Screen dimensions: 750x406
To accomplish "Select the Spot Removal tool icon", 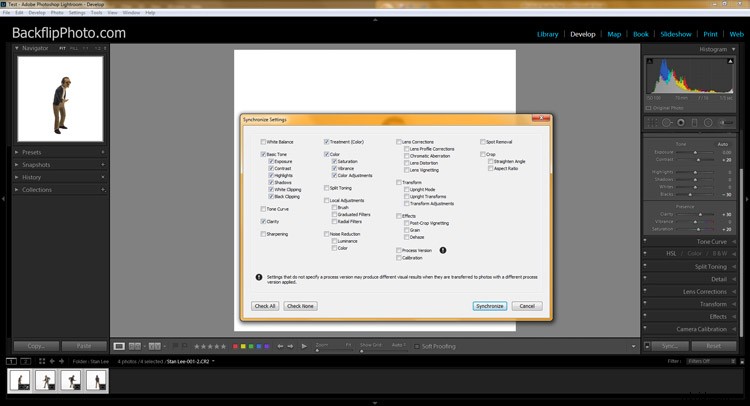I will pyautogui.click(x=667, y=124).
